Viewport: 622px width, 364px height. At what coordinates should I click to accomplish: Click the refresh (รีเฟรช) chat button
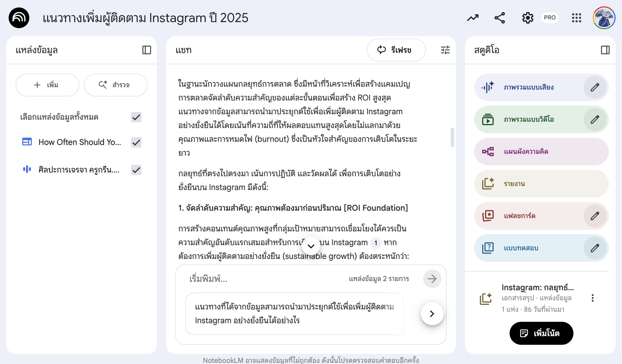click(396, 50)
